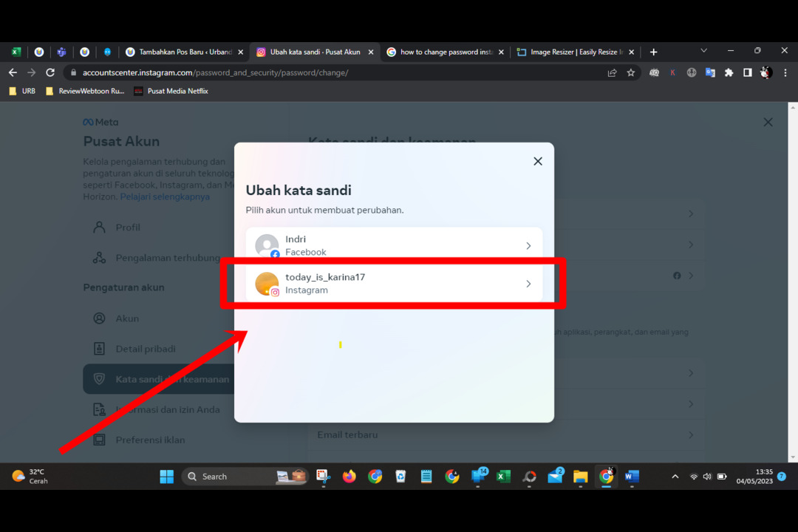Open Excel from the taskbar

pos(503,477)
